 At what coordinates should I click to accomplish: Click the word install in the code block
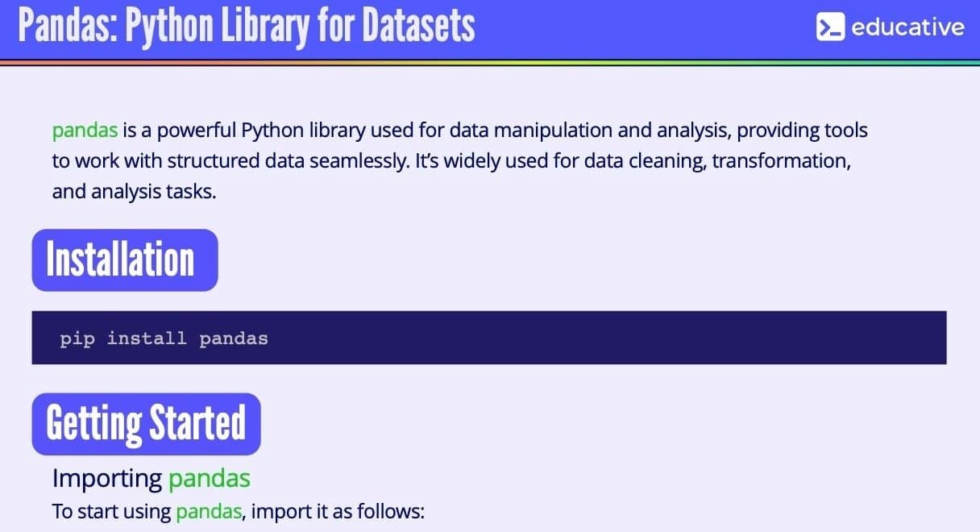(147, 339)
